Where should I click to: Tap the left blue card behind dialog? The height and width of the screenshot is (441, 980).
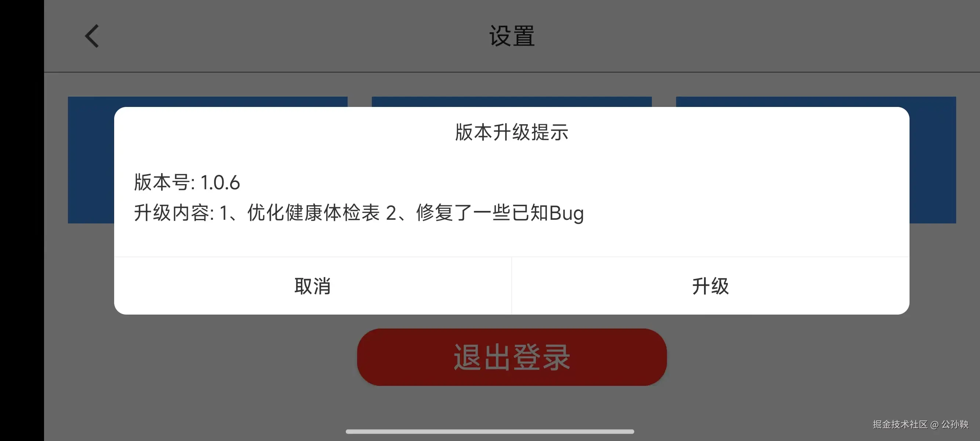[x=91, y=160]
